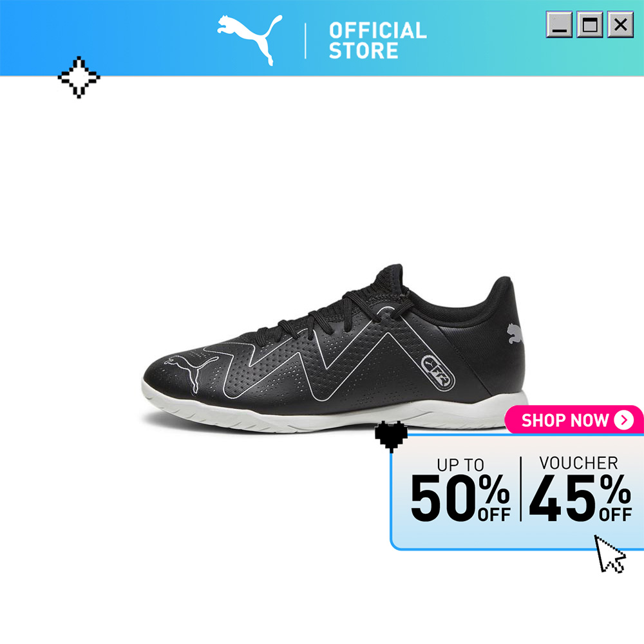644x644 pixels.
Task: Click the retro maximize window button
Action: point(590,24)
